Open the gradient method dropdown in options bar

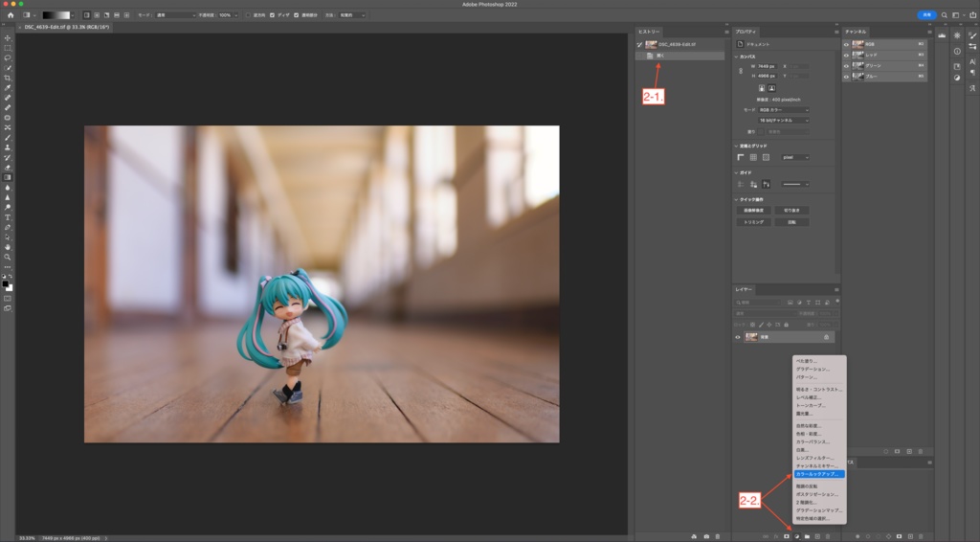pyautogui.click(x=351, y=15)
